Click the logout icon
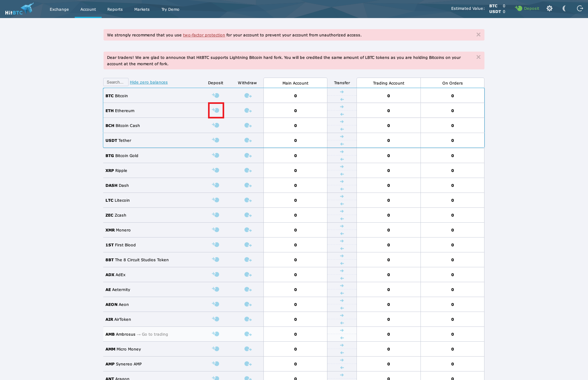Viewport: 588px width, 380px height. (x=580, y=9)
